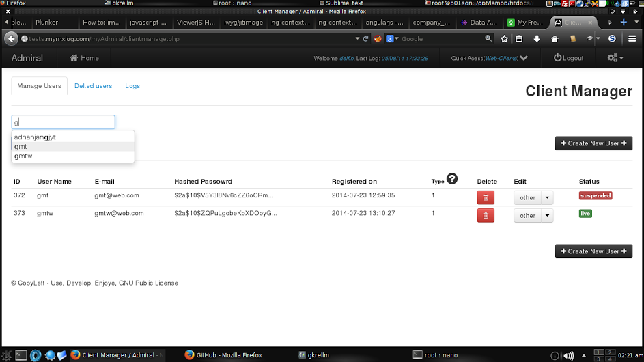Click the back arrow in browser toolbar
Screen dimensions: 644x362
click(x=12, y=39)
